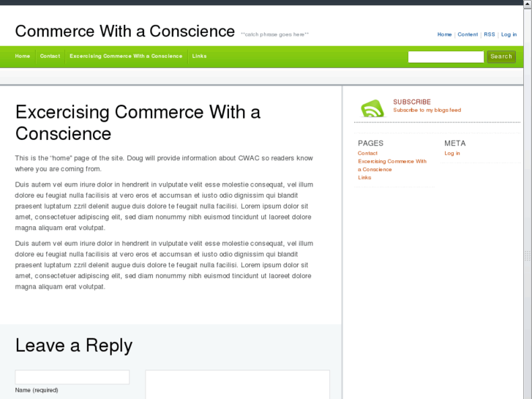
Task: Open Exercising Commerce With a Conscience tab
Action: click(x=126, y=56)
